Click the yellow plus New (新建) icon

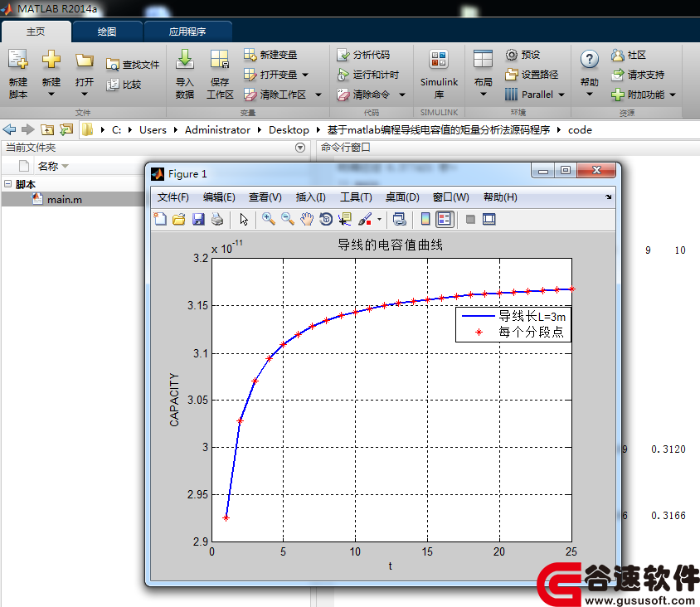pyautogui.click(x=51, y=60)
